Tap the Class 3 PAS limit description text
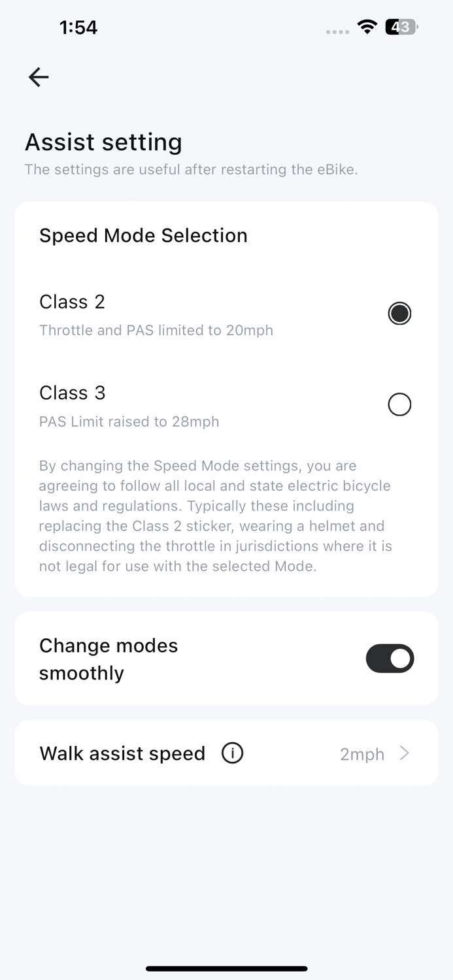The width and height of the screenshot is (453, 980). click(129, 421)
